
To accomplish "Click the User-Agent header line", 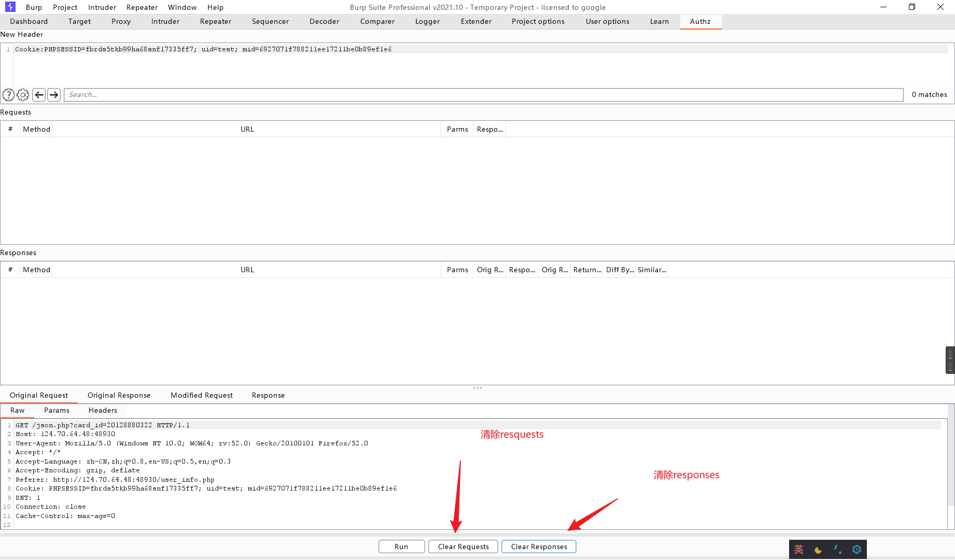I will pyautogui.click(x=192, y=443).
